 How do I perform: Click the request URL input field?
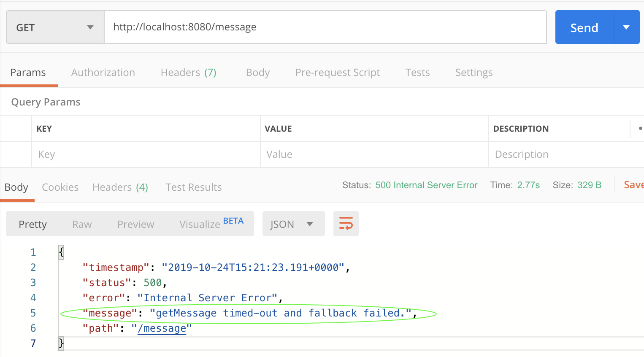pos(325,27)
